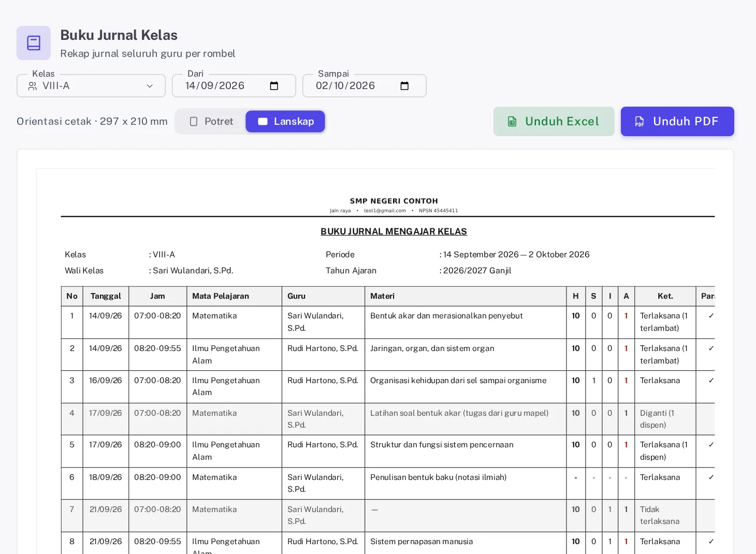
Task: Select materi 'Bentuk akar dan merasionalkan penyebut'
Action: tap(446, 316)
